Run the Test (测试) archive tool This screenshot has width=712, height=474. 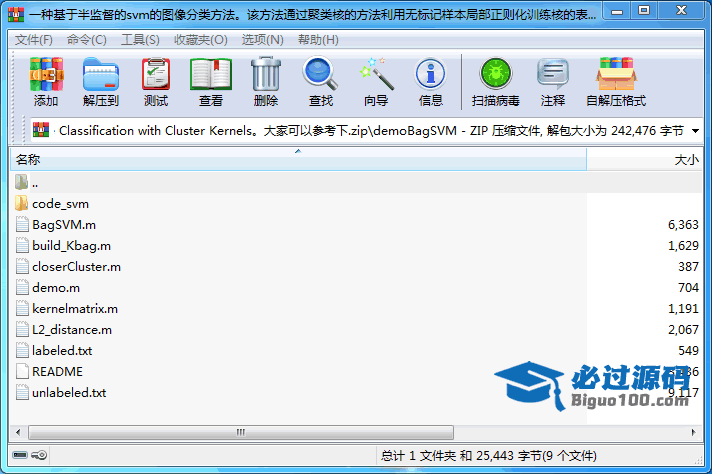point(156,74)
